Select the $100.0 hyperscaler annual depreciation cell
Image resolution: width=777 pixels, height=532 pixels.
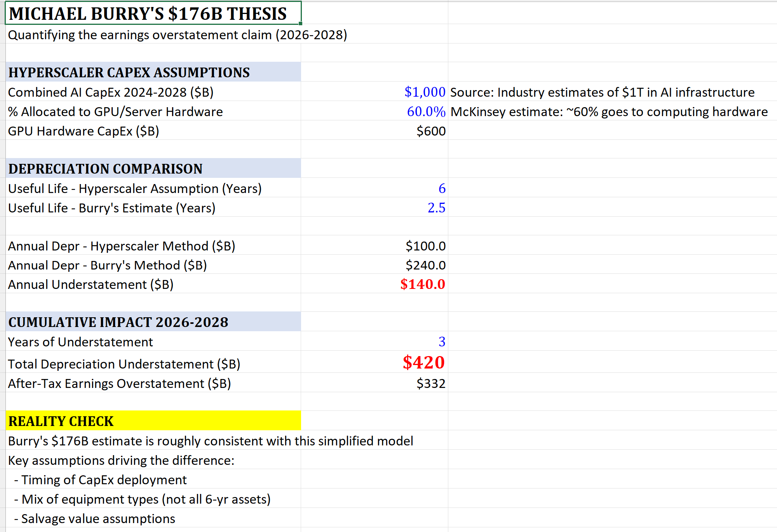pyautogui.click(x=425, y=246)
